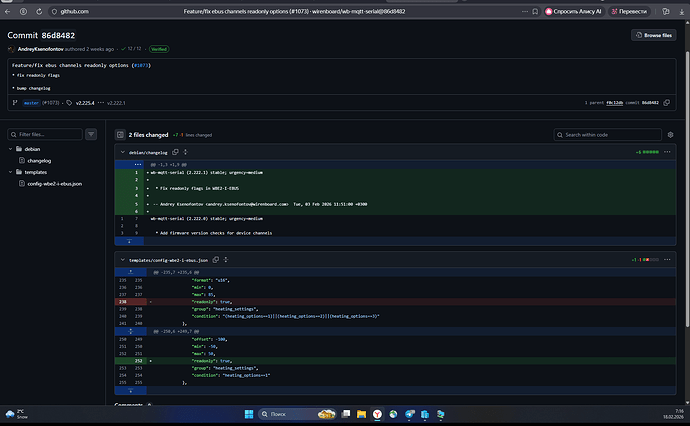Click the Alice AI assistant button

tap(573, 11)
